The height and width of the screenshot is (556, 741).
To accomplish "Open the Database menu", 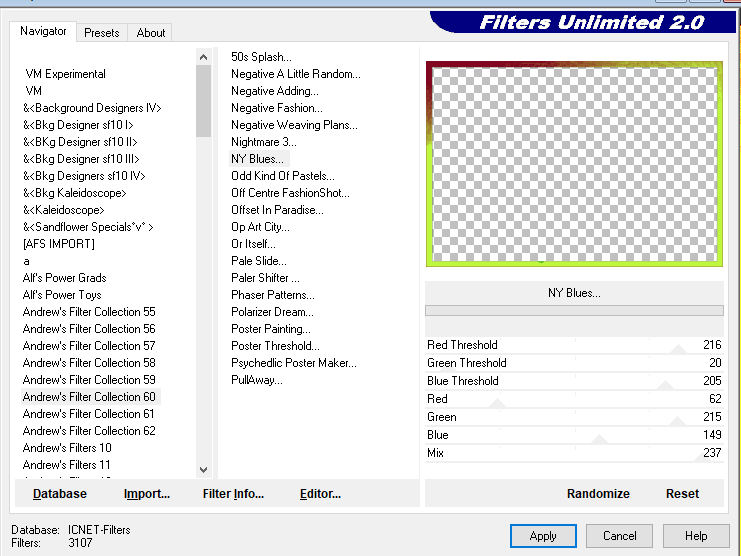I will 60,494.
